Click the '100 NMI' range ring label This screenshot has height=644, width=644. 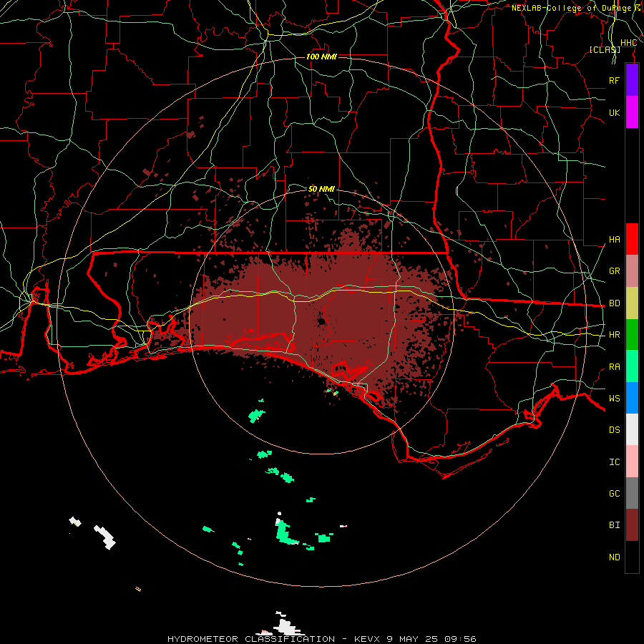[321, 57]
